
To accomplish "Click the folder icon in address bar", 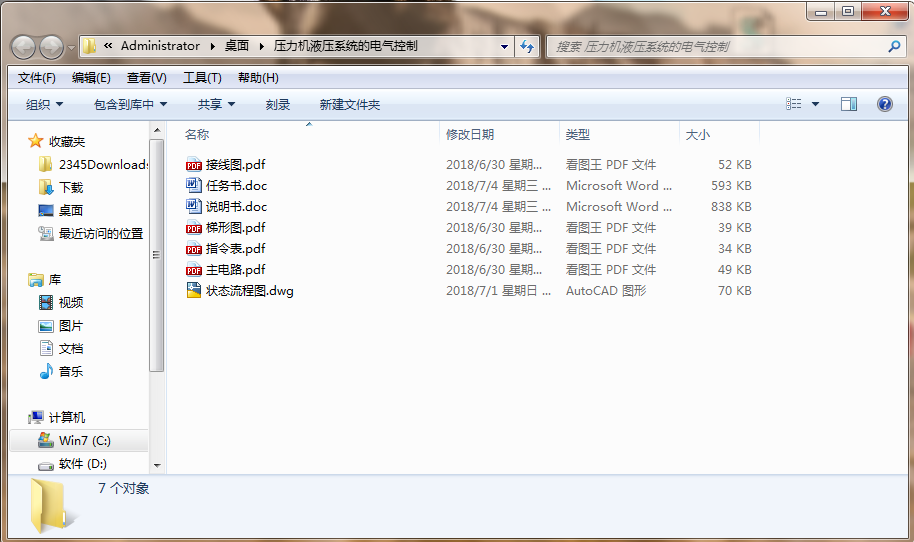I will click(x=89, y=46).
